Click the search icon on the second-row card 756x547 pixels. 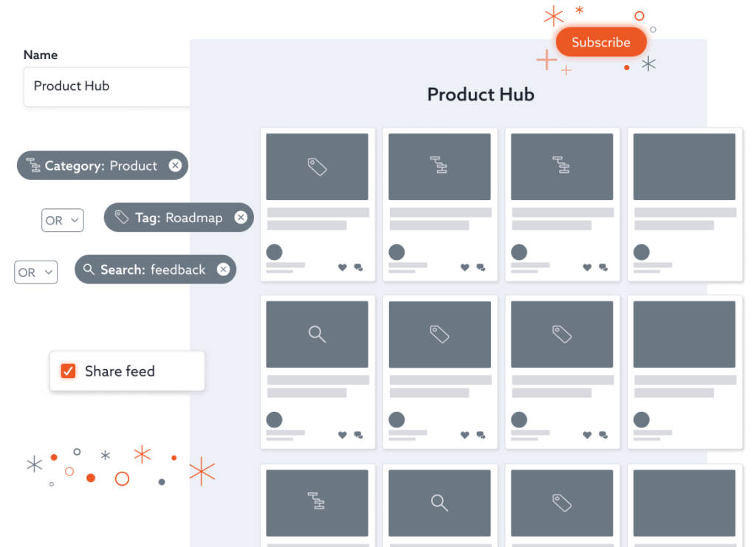pyautogui.click(x=317, y=334)
